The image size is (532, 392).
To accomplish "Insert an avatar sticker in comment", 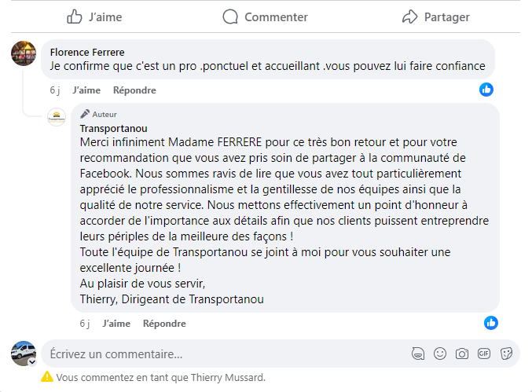I will [x=418, y=354].
